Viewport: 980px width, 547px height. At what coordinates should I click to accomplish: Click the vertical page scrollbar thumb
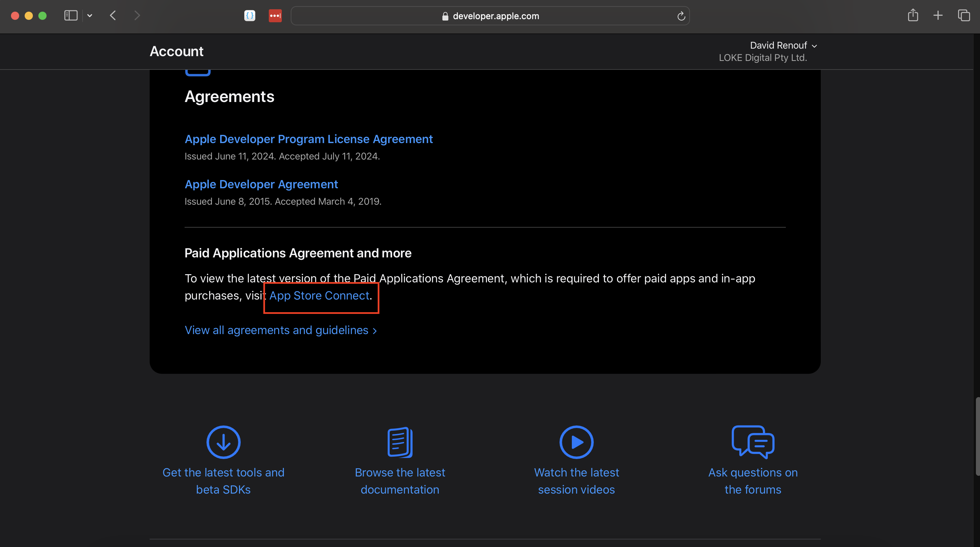977,436
